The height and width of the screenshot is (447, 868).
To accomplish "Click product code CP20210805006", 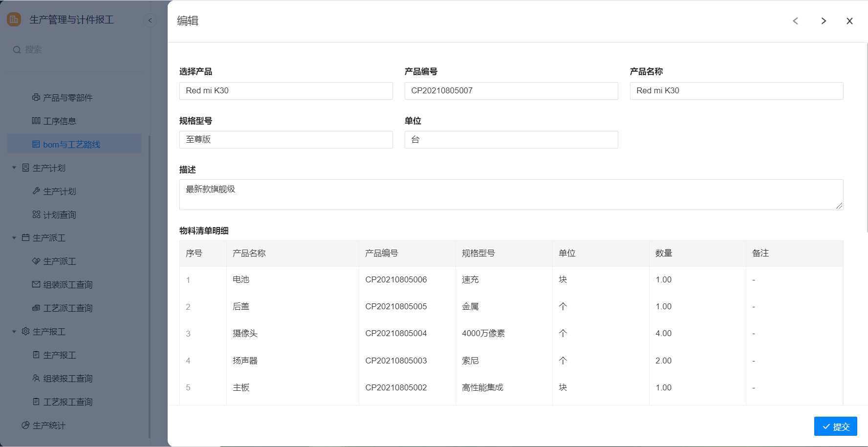I will (396, 279).
